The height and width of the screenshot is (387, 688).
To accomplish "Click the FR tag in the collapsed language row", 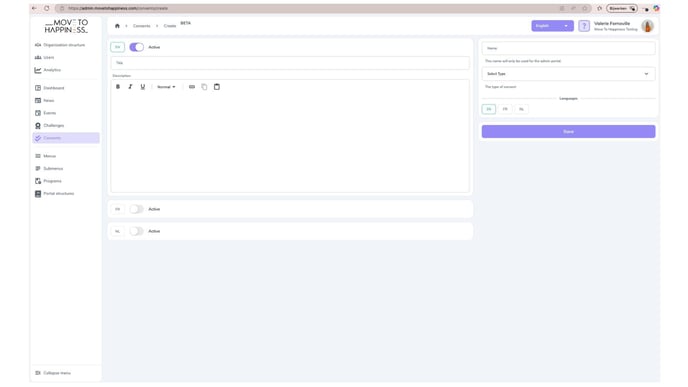I will point(118,209).
